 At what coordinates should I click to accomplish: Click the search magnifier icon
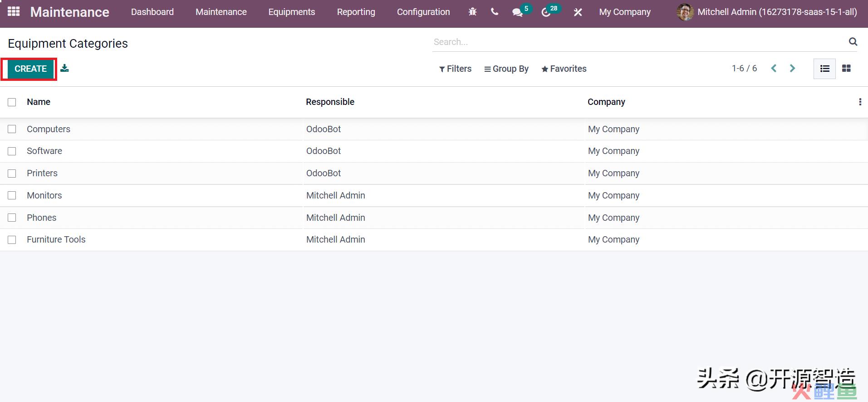point(853,42)
